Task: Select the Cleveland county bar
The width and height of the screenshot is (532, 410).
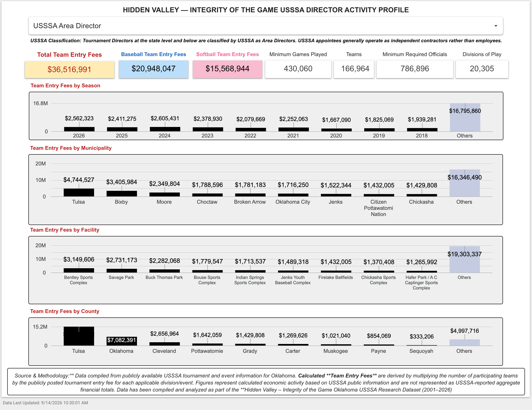Action: pyautogui.click(x=164, y=344)
